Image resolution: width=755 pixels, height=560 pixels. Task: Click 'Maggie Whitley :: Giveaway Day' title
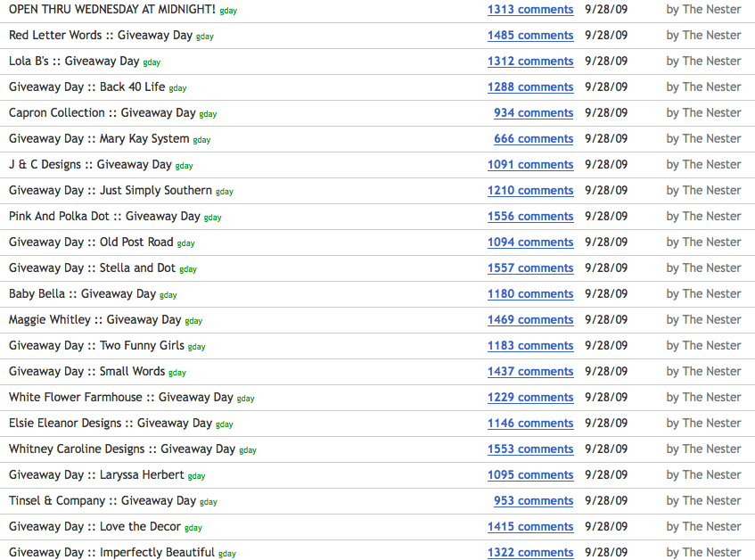(94, 320)
